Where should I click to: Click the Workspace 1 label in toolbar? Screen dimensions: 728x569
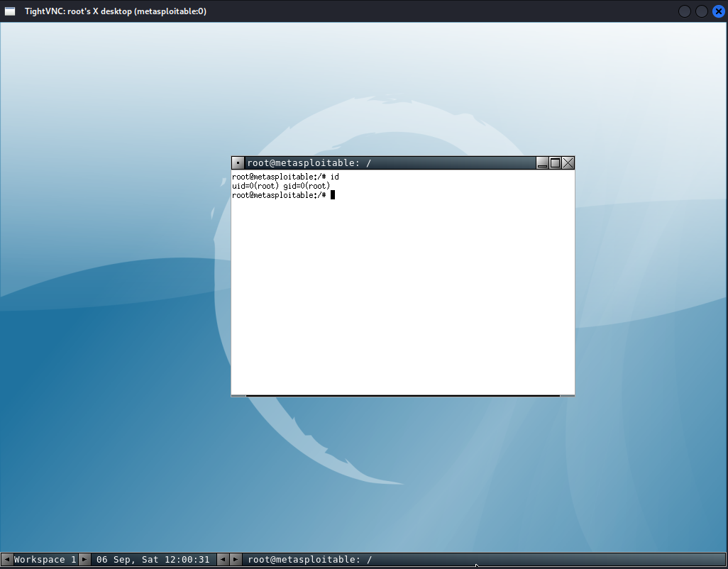pos(45,560)
